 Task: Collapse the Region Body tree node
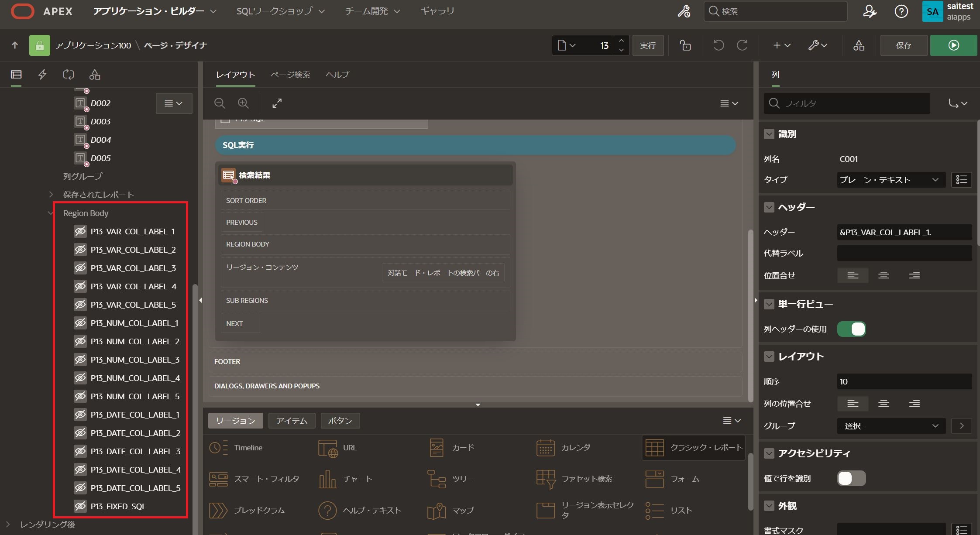point(50,213)
